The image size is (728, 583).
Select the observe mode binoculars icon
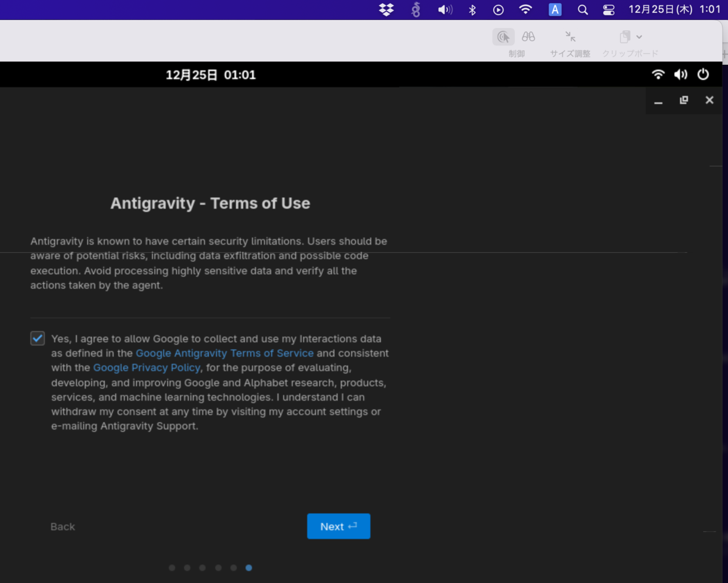(528, 37)
